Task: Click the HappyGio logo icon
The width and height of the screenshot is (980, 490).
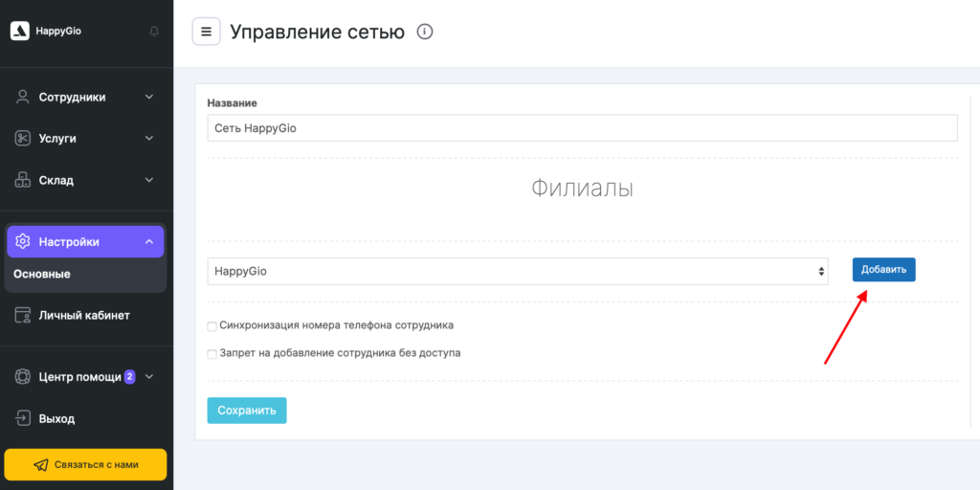Action: click(x=19, y=31)
